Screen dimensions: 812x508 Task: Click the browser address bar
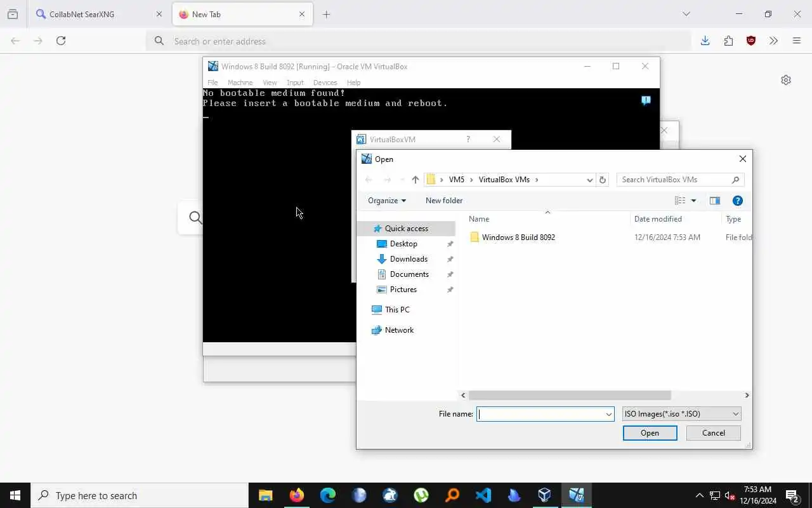point(419,41)
